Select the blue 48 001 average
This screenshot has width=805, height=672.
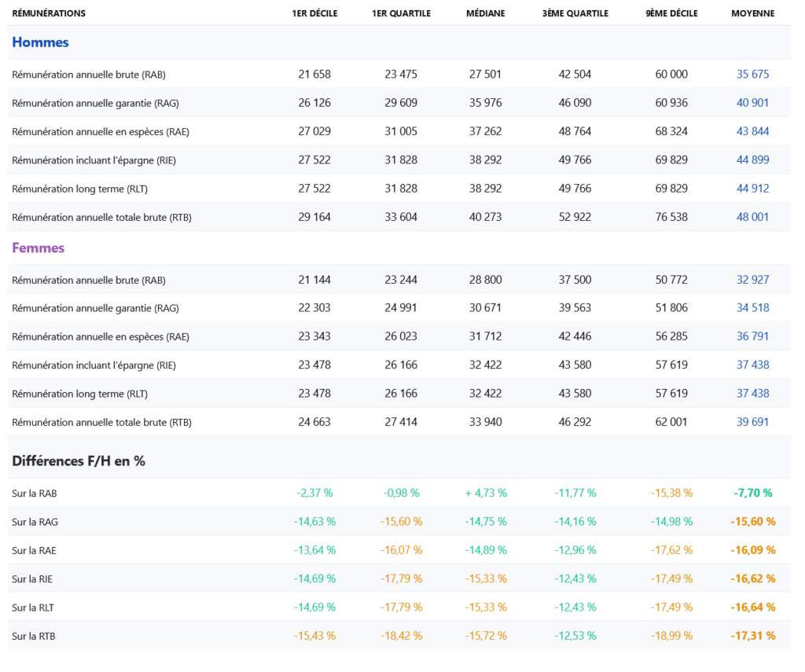752,217
